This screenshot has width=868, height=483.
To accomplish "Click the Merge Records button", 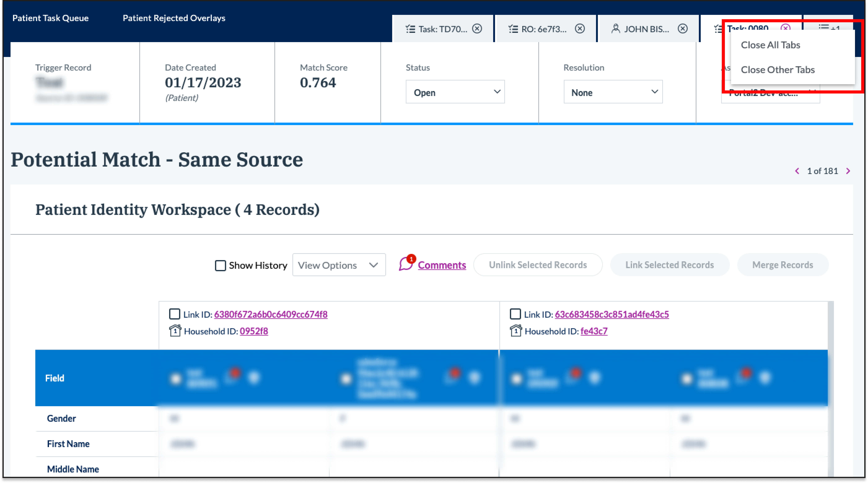I will pyautogui.click(x=782, y=265).
